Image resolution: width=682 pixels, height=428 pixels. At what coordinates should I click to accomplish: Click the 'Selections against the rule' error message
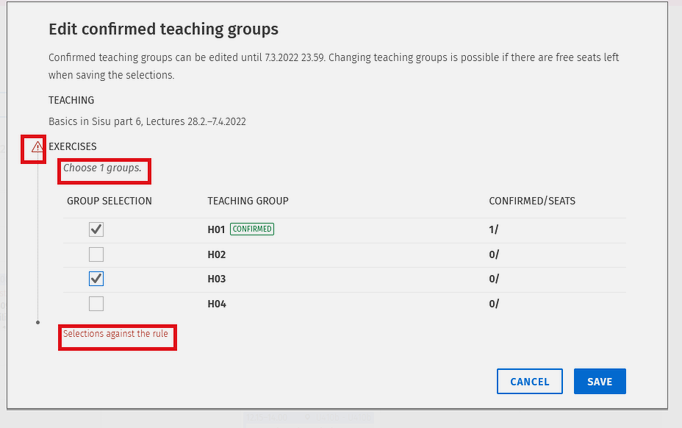click(x=116, y=334)
